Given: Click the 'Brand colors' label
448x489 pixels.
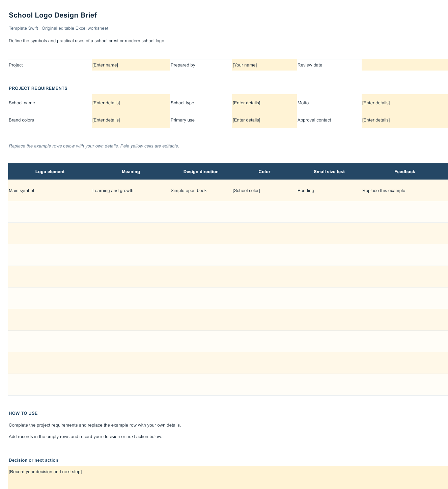Looking at the screenshot, I should pyautogui.click(x=21, y=120).
